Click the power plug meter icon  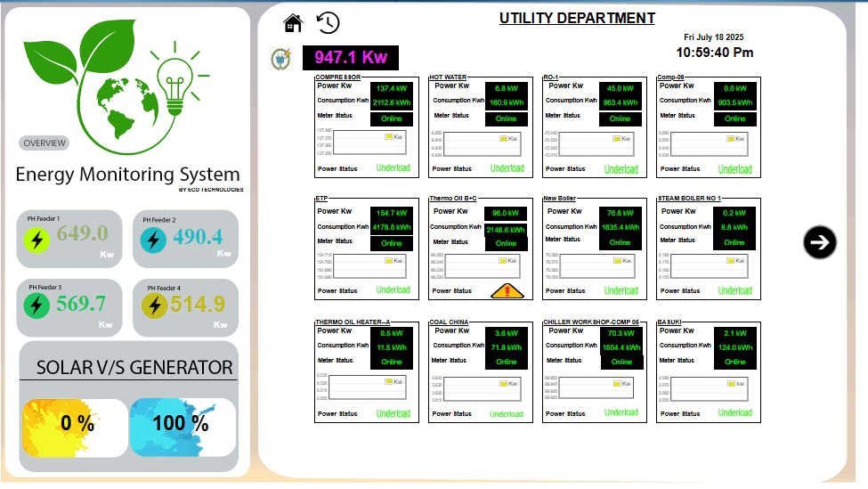point(281,59)
